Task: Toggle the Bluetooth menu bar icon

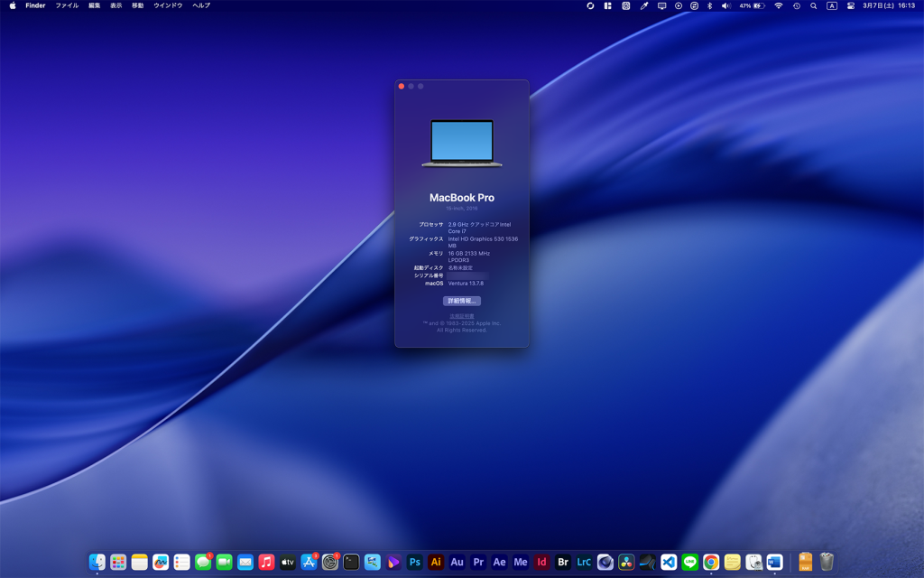Action: click(x=709, y=5)
